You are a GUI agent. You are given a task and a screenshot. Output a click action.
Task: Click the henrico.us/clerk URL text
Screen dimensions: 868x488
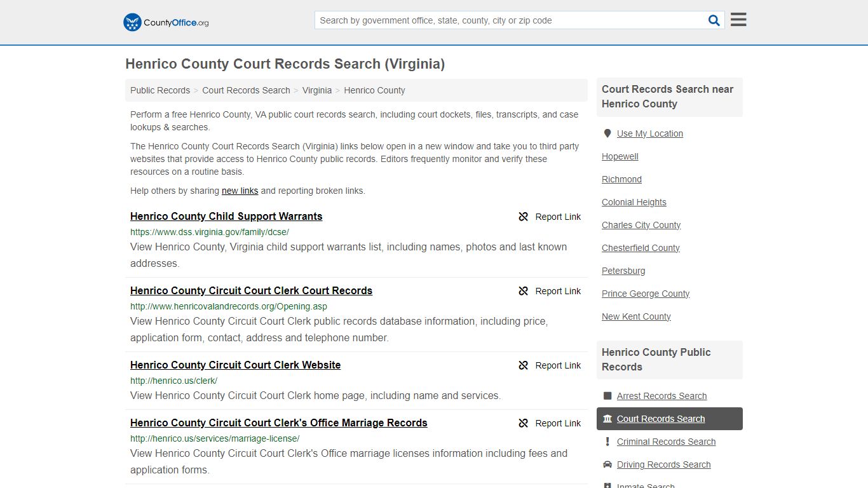[173, 381]
